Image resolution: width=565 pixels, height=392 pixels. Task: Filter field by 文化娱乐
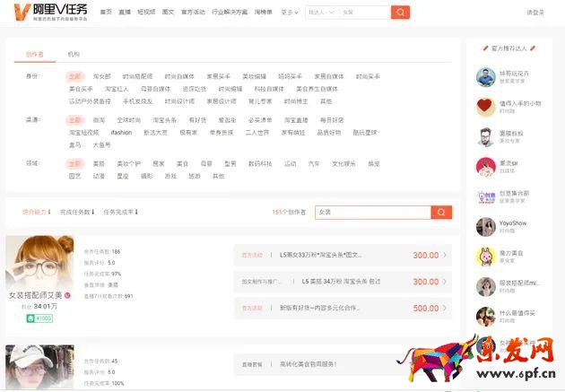pos(343,163)
